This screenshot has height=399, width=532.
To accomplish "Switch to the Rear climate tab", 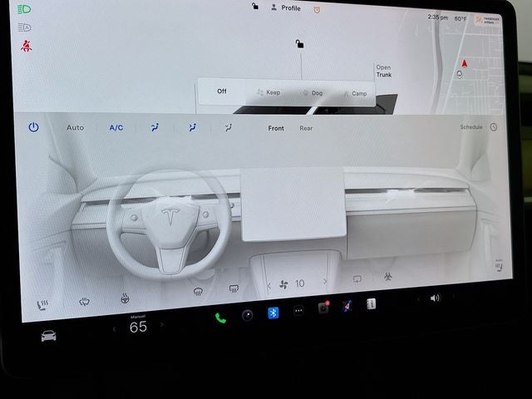I will [306, 128].
